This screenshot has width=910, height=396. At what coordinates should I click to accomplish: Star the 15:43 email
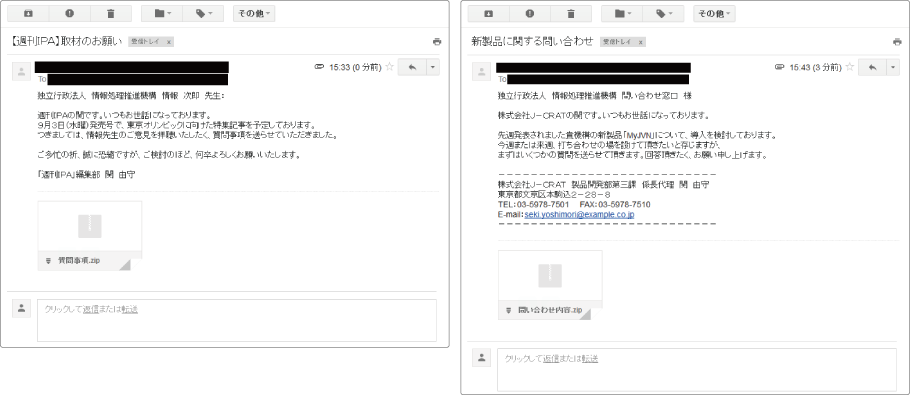coord(850,67)
